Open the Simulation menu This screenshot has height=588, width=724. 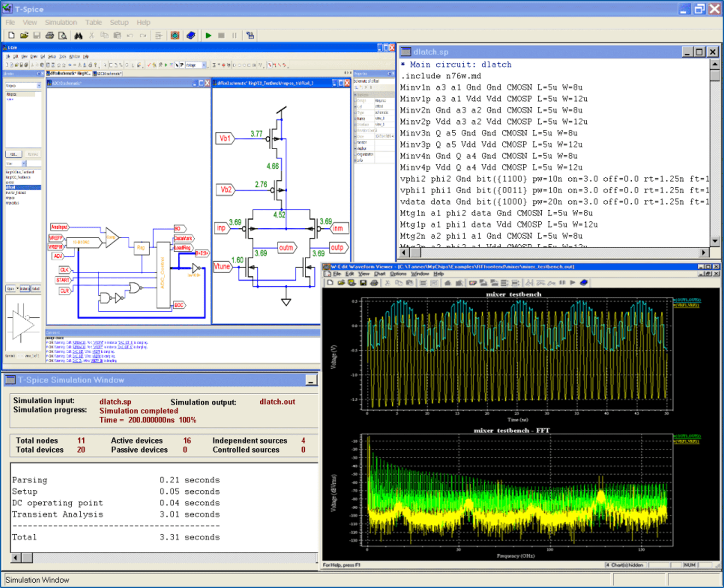click(x=61, y=22)
